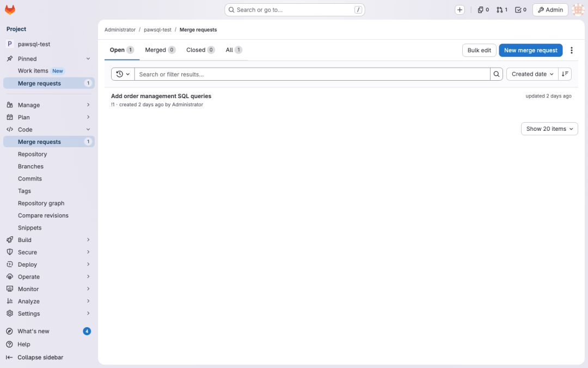
Task: Open merge requests counter in top bar
Action: [502, 10]
